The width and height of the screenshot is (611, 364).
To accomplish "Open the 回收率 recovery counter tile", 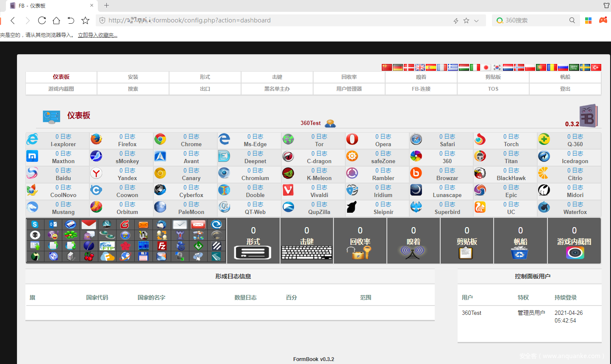I will pos(360,241).
